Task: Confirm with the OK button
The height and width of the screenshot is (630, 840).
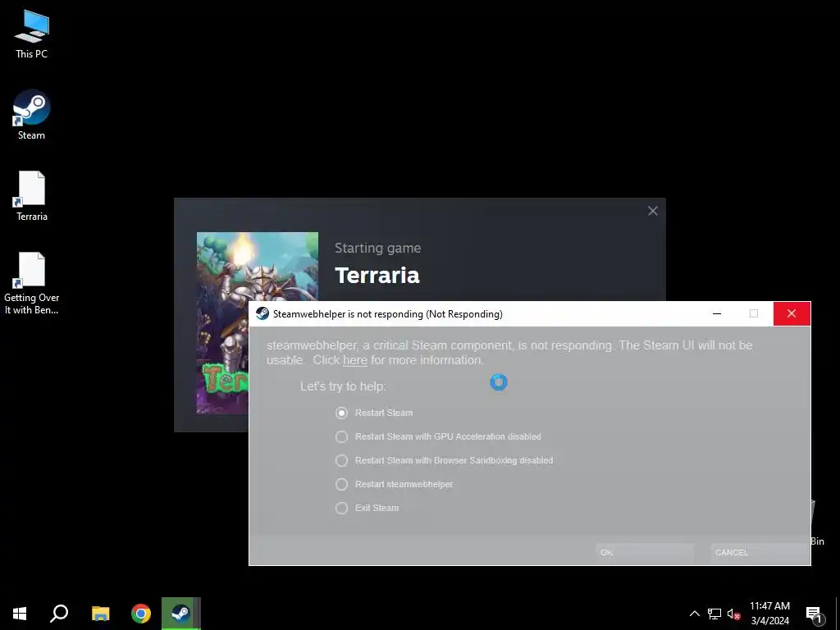Action: pyautogui.click(x=645, y=552)
